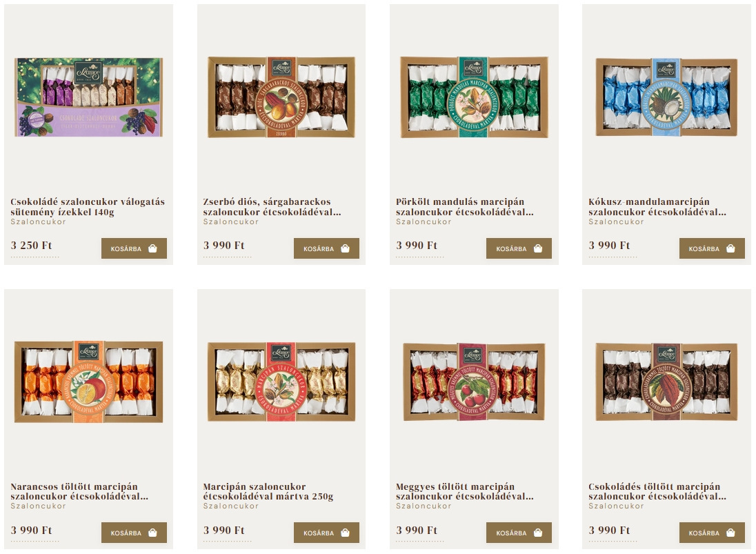The height and width of the screenshot is (554, 756).
Task: Open Zserbó diós, sárgabarackos szaloncukor product title
Action: tap(272, 207)
